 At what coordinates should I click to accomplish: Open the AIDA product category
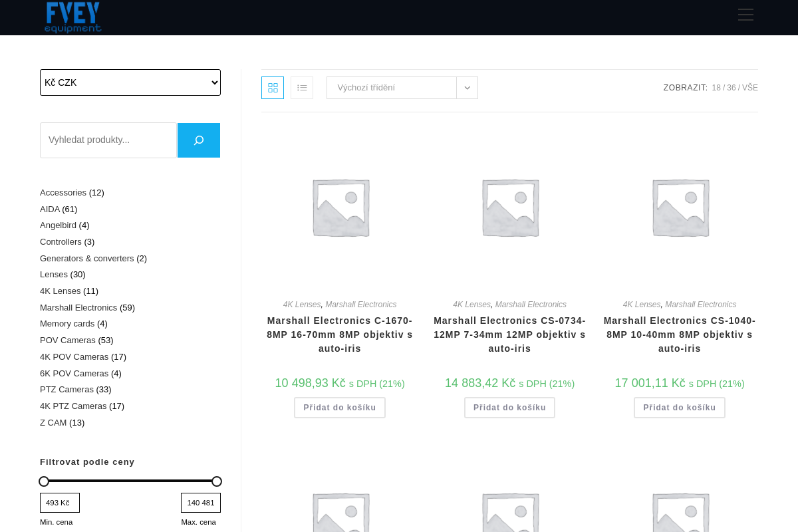click(x=50, y=209)
